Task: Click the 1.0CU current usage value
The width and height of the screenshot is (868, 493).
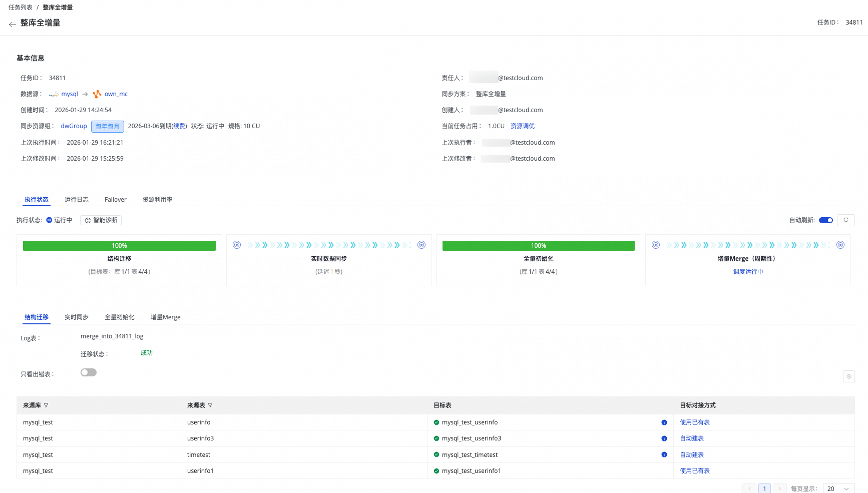Action: 497,126
